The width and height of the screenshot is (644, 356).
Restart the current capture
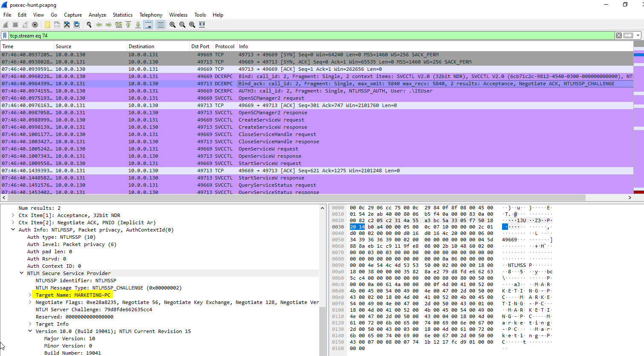coord(25,25)
